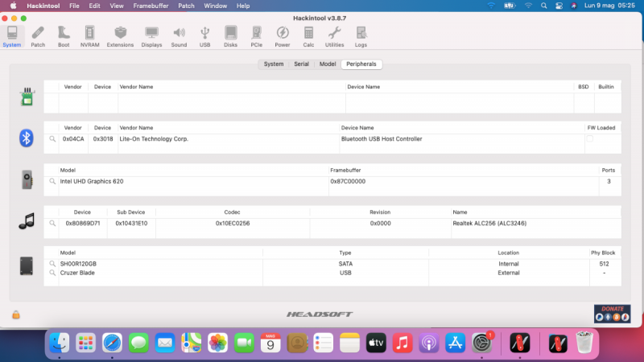Click the magnifier beside the Realtek audio device

(x=52, y=223)
